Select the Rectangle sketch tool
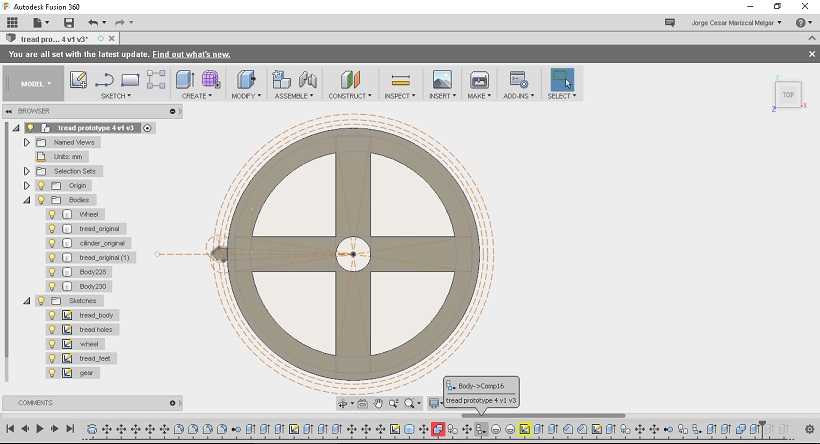This screenshot has height=444, width=820. (x=130, y=79)
